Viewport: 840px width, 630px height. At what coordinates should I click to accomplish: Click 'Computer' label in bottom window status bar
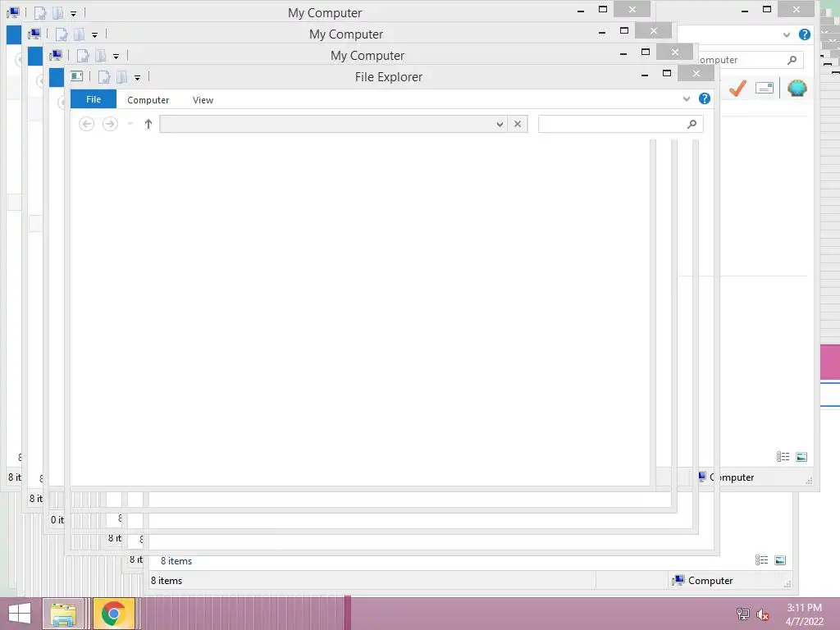tap(710, 580)
